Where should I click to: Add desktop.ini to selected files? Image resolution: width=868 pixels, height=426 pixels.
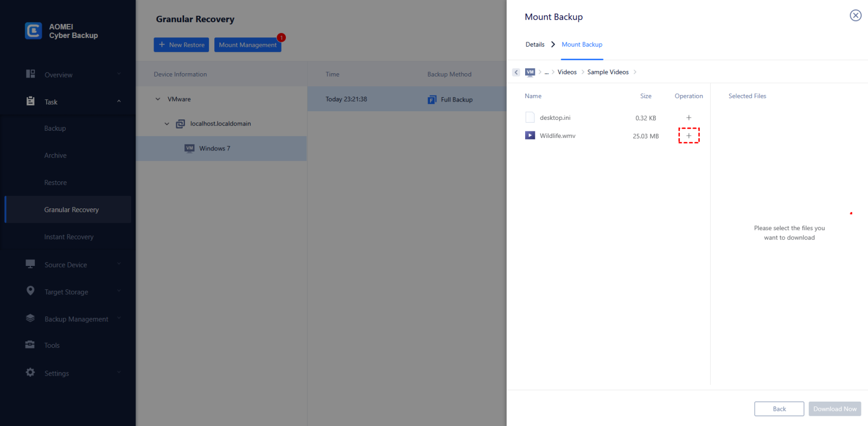(689, 118)
